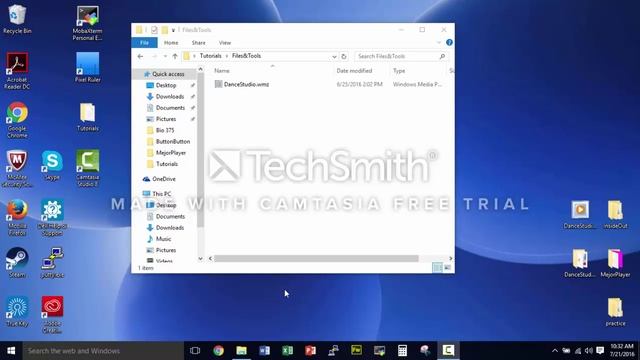Image resolution: width=640 pixels, height=360 pixels.
Task: Open the taskbar clock and date
Action: (622, 351)
